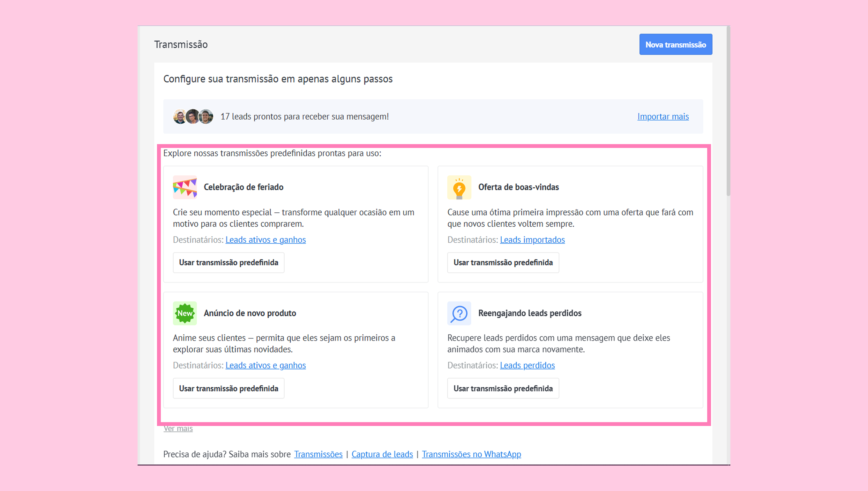Image resolution: width=868 pixels, height=491 pixels.
Task: Open the Leads perdidos recipients link
Action: tap(527, 365)
